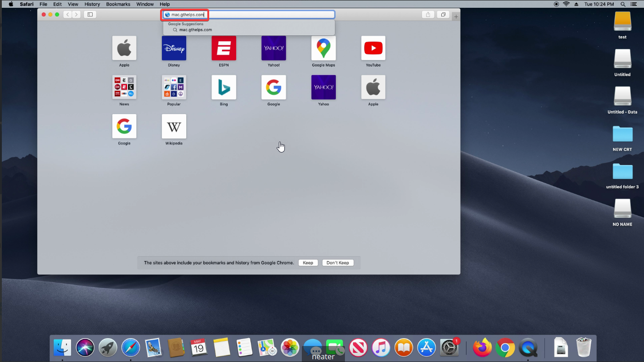Image resolution: width=644 pixels, height=362 pixels.
Task: Open the Window menu
Action: tap(145, 4)
